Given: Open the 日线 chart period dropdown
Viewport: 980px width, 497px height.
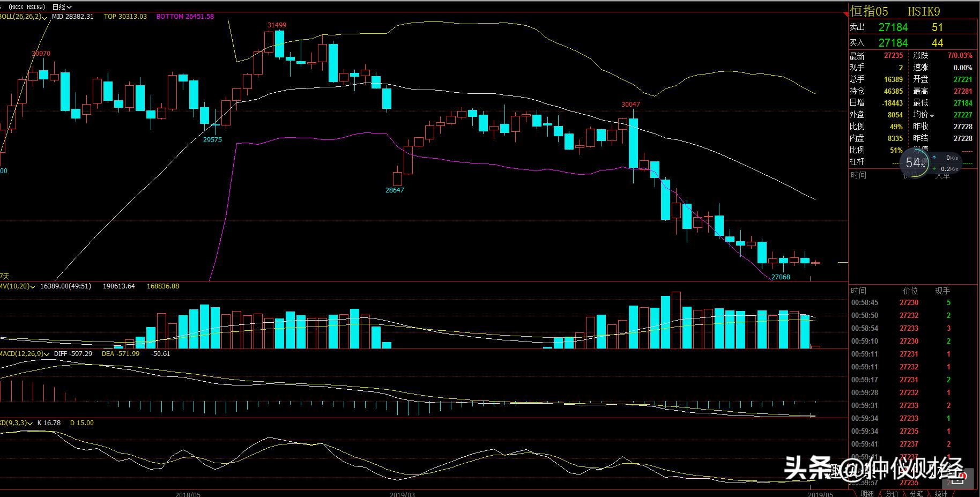Looking at the screenshot, I should click(x=62, y=7).
